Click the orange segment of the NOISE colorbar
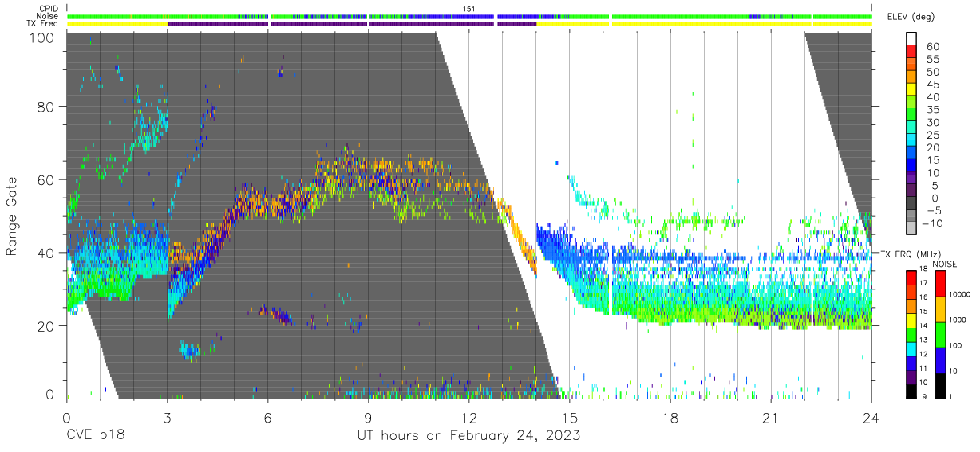The height and width of the screenshot is (452, 980). pos(941,309)
